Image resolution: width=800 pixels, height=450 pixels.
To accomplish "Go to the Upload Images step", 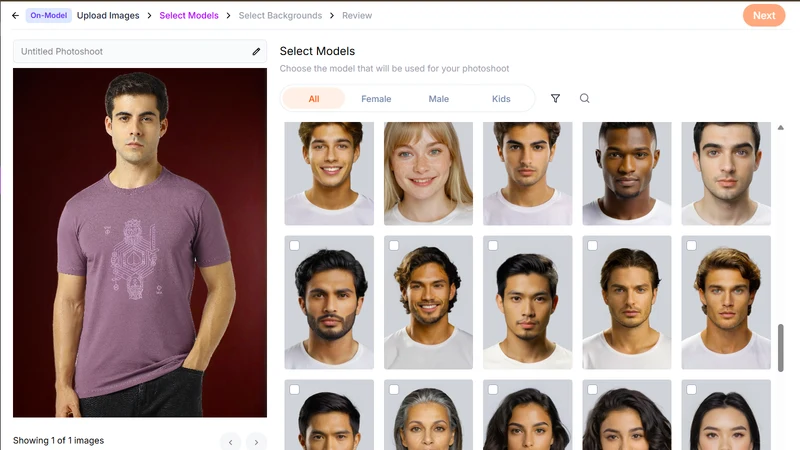I will point(108,15).
